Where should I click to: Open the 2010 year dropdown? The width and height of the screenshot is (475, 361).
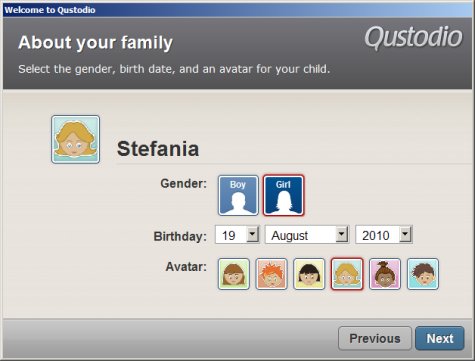coord(405,234)
